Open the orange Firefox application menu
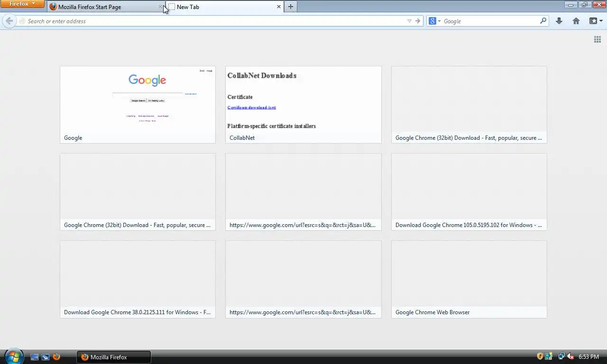 click(x=22, y=4)
